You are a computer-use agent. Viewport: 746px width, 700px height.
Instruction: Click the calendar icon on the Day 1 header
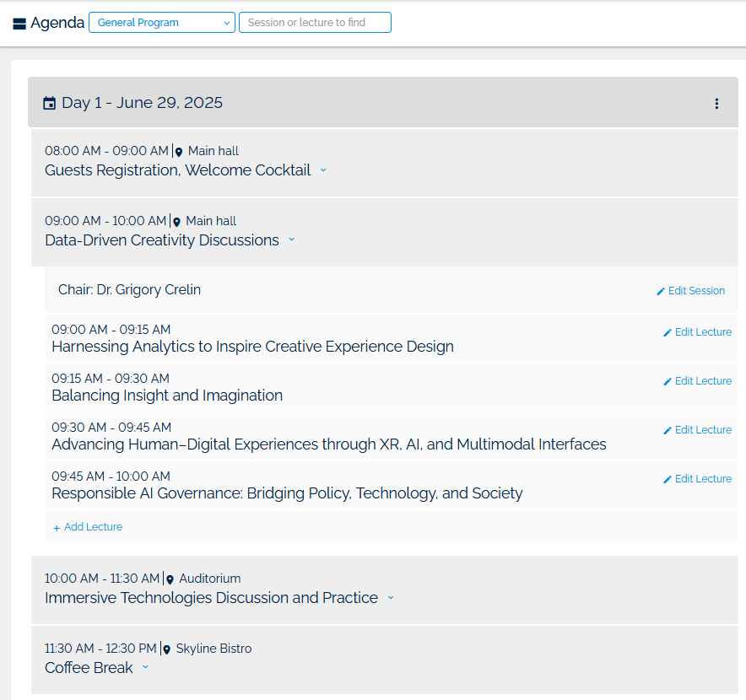point(49,103)
